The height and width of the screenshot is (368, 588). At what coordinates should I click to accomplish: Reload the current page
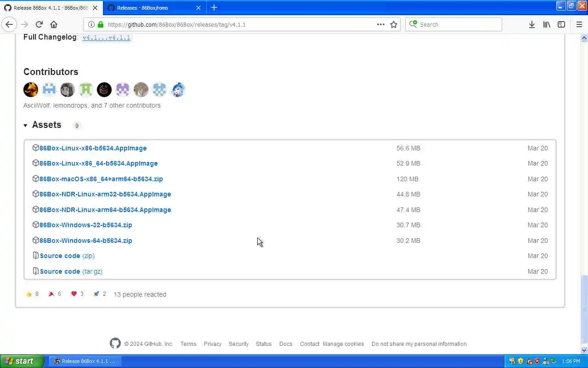pyautogui.click(x=39, y=24)
